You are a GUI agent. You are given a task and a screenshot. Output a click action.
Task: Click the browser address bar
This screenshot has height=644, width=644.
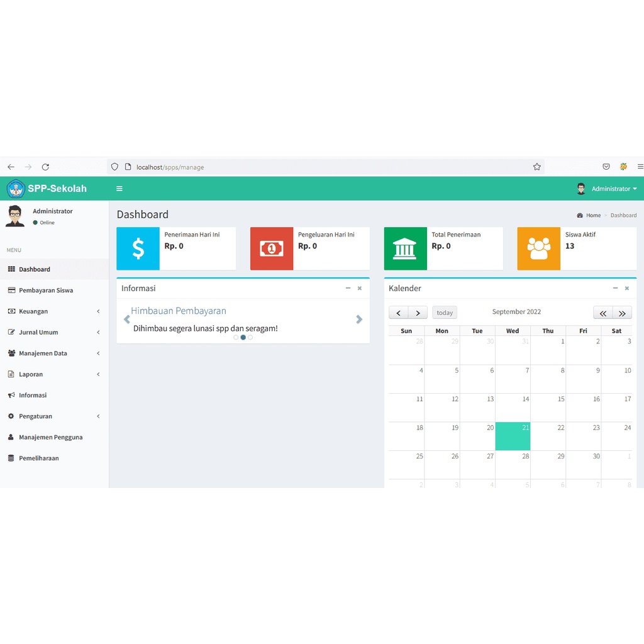click(x=325, y=167)
